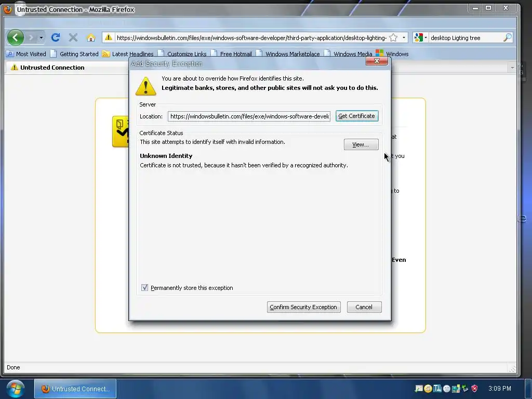The image size is (532, 399).
Task: Maximize the Firefox window
Action: (x=488, y=8)
